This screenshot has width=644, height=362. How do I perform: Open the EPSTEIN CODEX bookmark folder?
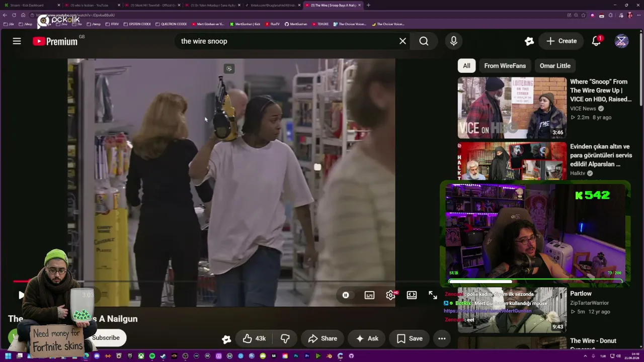point(137,24)
